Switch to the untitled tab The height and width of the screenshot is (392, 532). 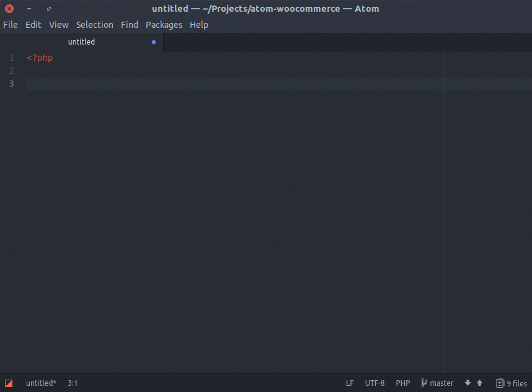[x=81, y=42]
